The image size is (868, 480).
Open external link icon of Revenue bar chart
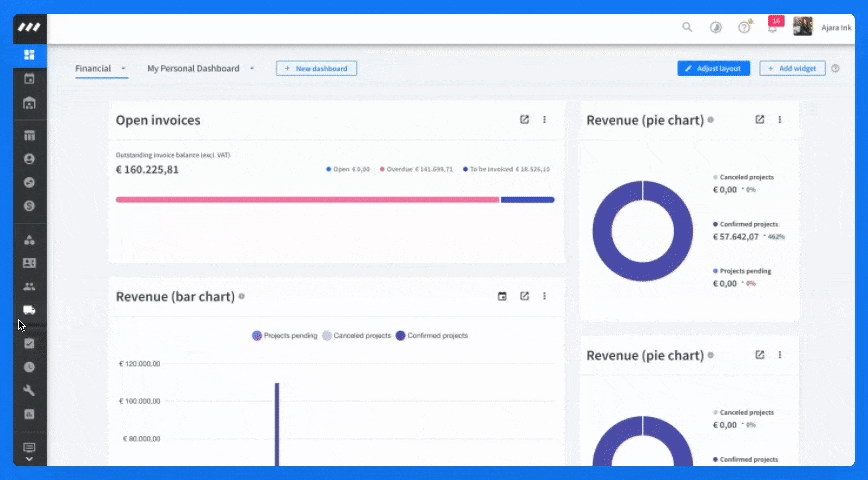pyautogui.click(x=524, y=296)
